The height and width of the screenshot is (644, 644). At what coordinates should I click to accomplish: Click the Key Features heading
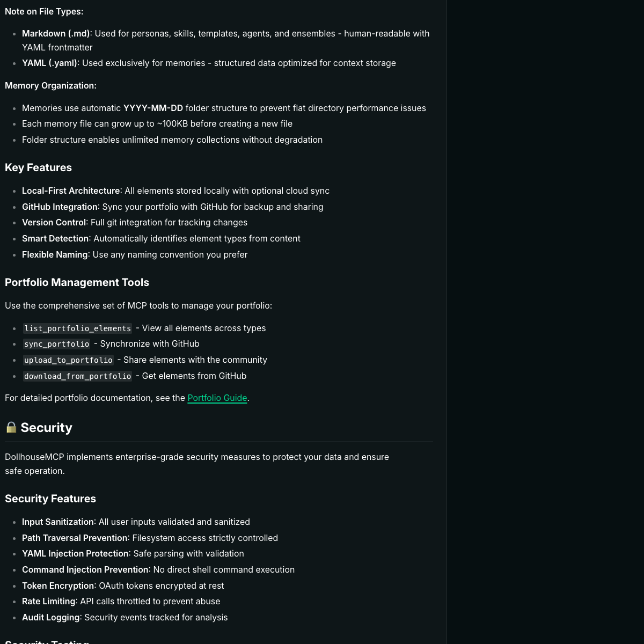pyautogui.click(x=38, y=167)
